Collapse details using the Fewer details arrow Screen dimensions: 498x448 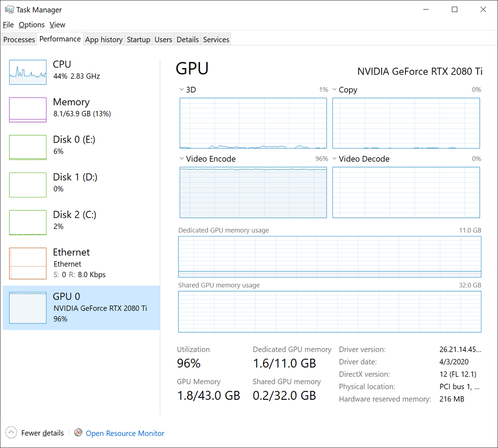tap(11, 433)
